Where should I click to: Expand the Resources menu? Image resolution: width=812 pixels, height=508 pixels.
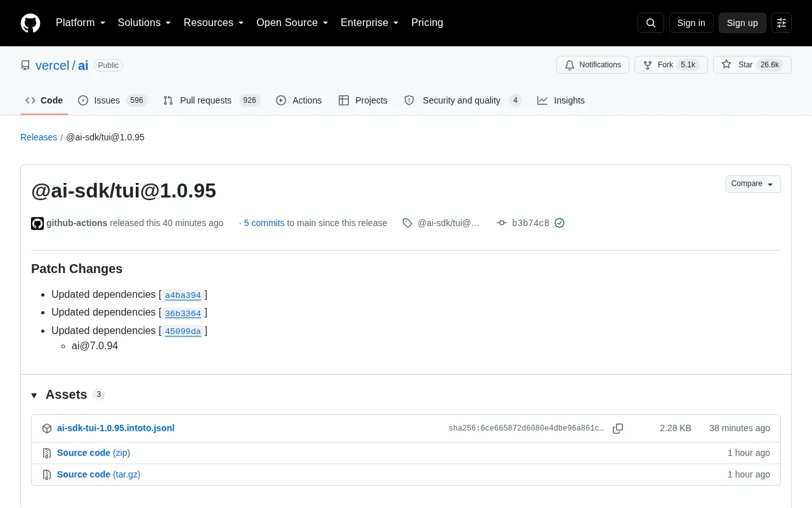point(214,23)
